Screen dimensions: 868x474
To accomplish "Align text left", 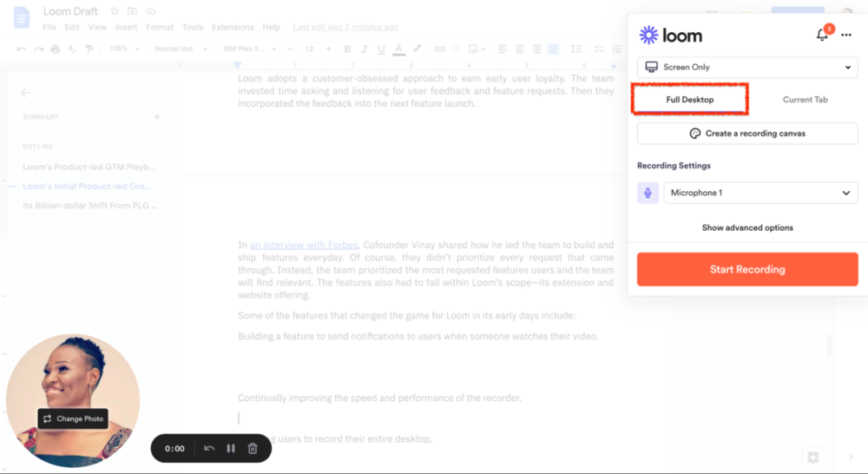I will click(503, 49).
